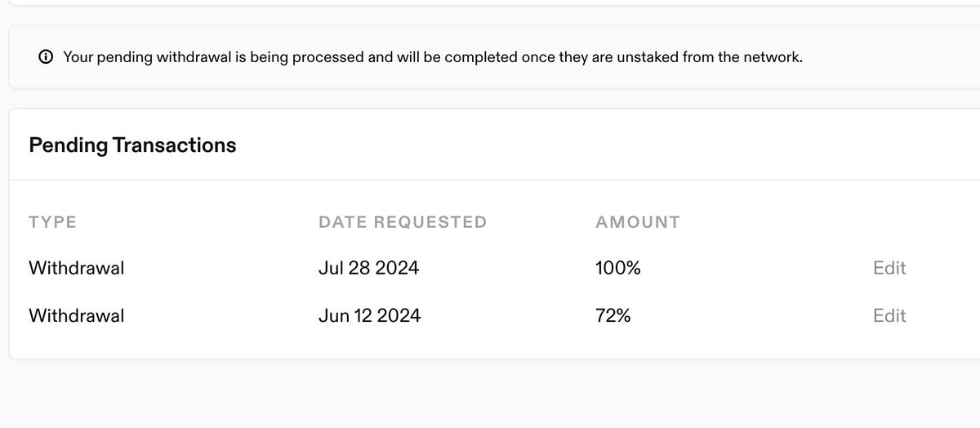Sort by the AMOUNT column header
Viewport: 980px width, 428px height.
tap(638, 222)
